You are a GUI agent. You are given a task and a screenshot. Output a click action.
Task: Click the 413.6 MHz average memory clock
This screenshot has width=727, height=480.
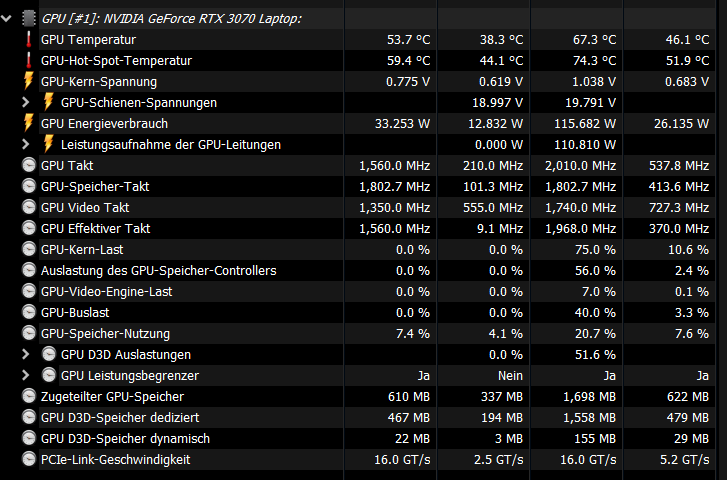pos(679,187)
